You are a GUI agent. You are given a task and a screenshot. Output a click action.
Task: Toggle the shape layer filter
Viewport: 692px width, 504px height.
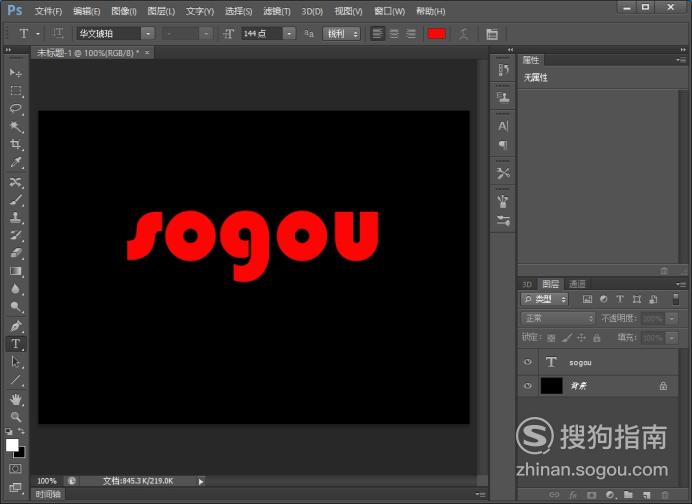pos(636,299)
